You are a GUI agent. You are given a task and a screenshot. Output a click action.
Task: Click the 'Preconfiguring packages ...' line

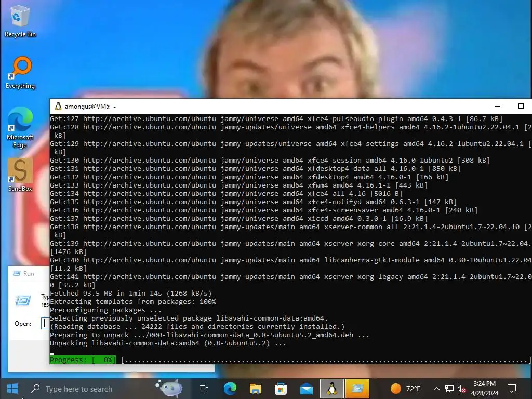click(x=105, y=310)
